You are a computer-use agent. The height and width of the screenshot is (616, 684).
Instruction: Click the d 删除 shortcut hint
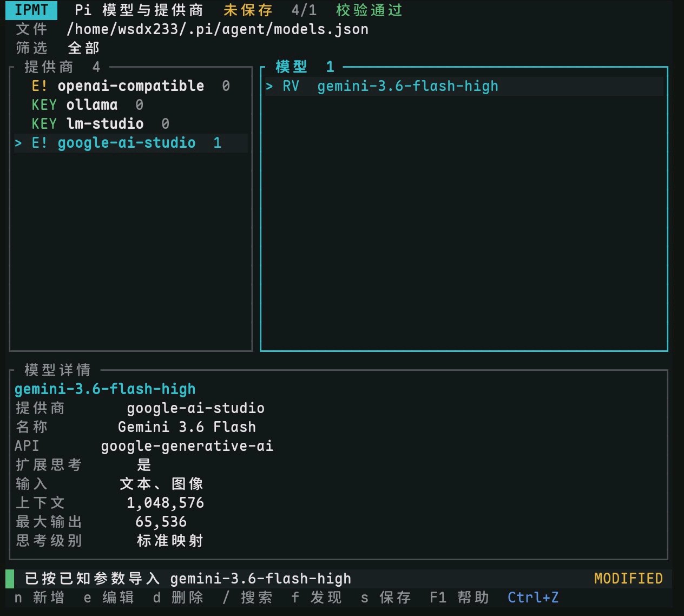click(178, 598)
